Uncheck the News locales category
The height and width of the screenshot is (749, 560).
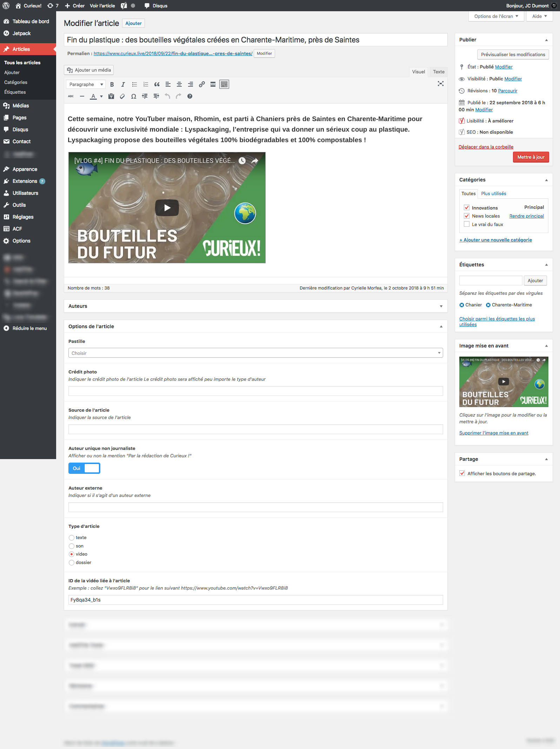[467, 216]
